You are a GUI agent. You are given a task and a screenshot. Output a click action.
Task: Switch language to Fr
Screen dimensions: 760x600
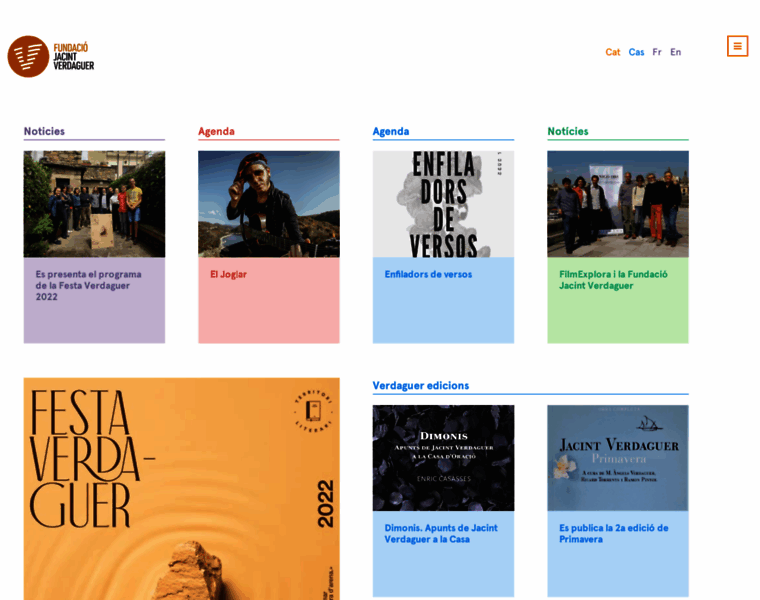[x=657, y=52]
